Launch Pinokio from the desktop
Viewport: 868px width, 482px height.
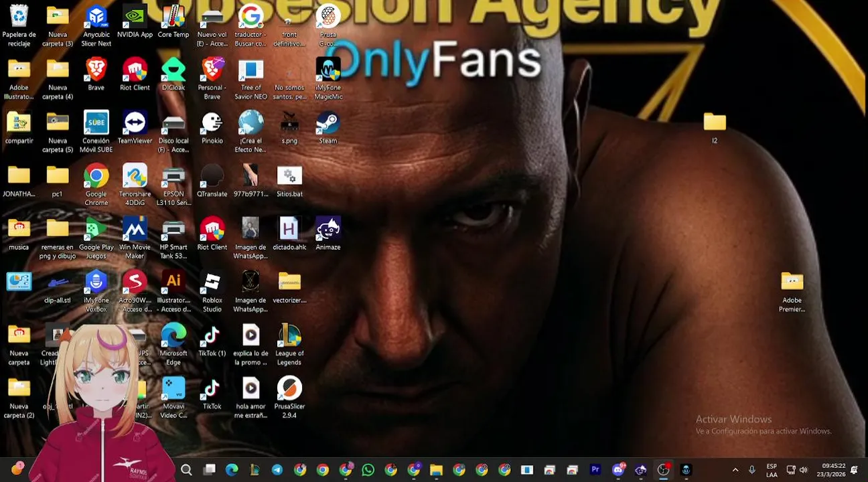click(x=212, y=128)
